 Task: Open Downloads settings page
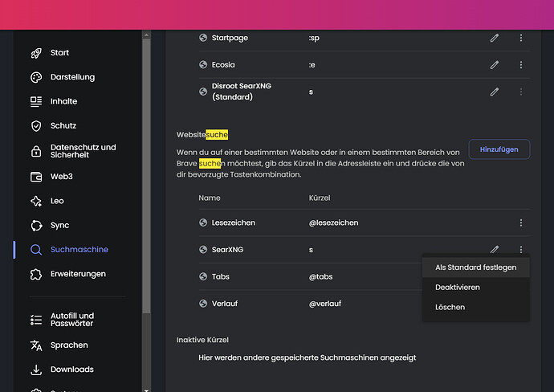(72, 370)
